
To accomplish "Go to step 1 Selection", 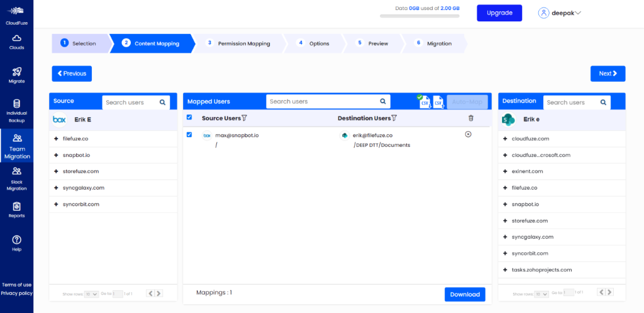I will 80,43.
